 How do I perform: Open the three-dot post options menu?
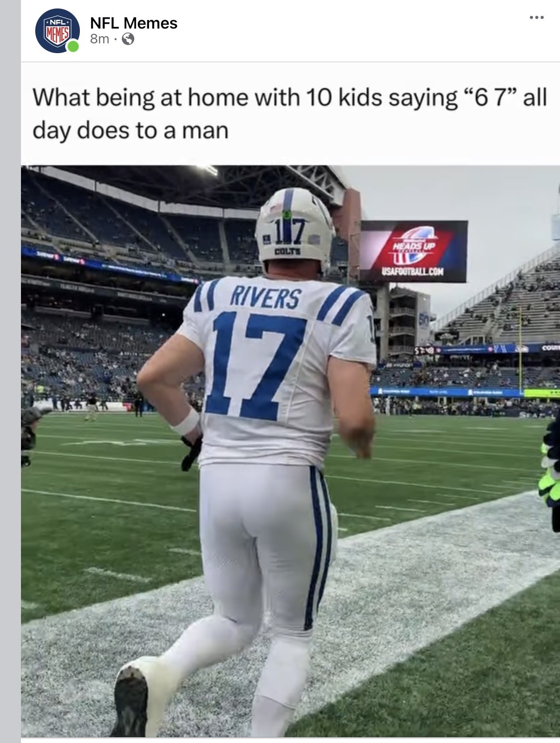536,17
